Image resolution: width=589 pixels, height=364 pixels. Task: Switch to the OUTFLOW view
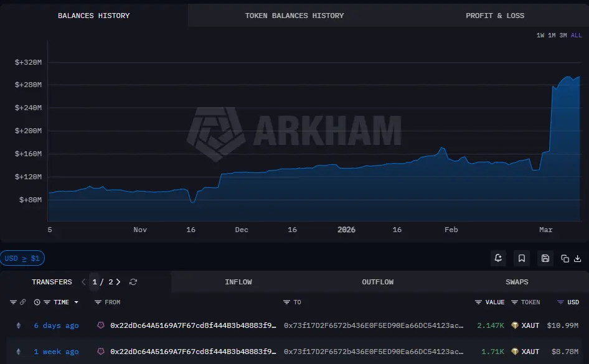click(377, 282)
